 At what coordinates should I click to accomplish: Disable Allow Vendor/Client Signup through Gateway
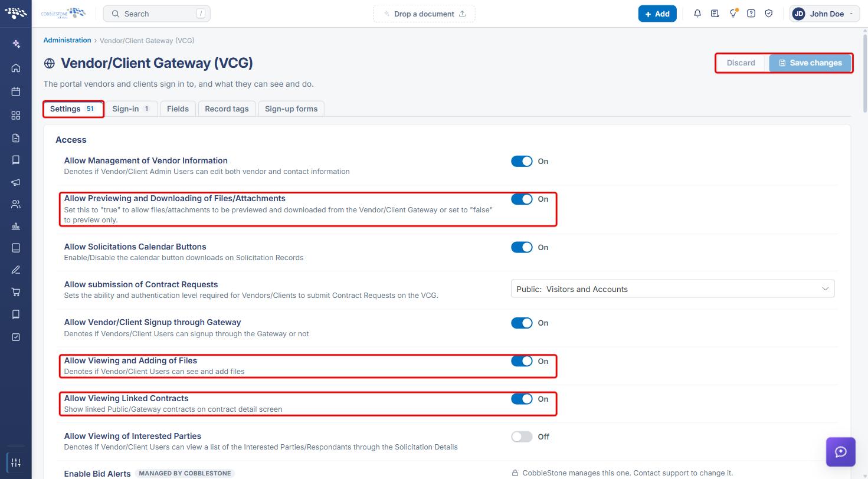coord(522,323)
